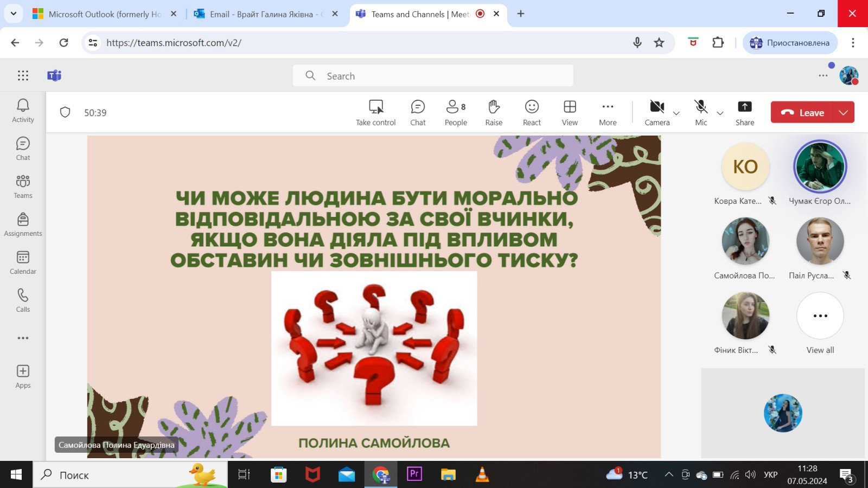Open the Windows Start menu
Image resolution: width=868 pixels, height=488 pixels.
tap(16, 475)
